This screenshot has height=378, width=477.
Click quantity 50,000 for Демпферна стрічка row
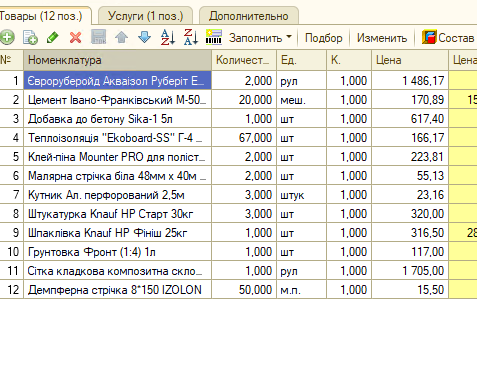point(244,289)
